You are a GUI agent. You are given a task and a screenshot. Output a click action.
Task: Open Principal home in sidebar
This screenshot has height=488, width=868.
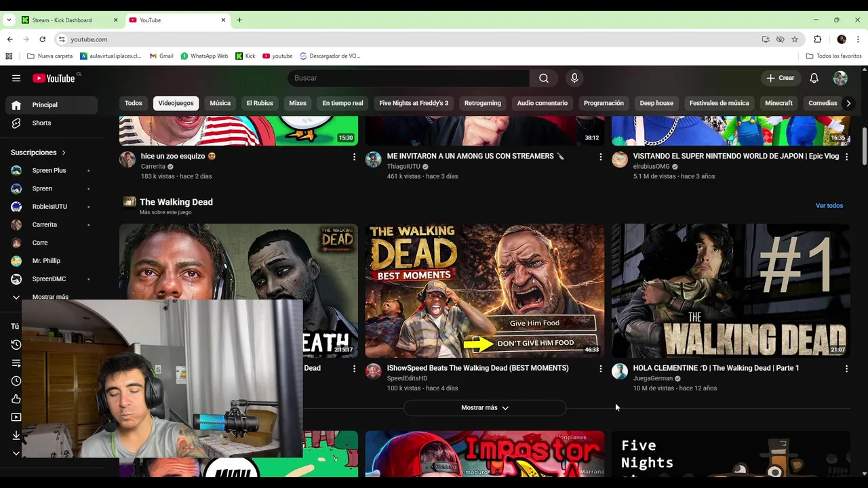[x=52, y=105]
